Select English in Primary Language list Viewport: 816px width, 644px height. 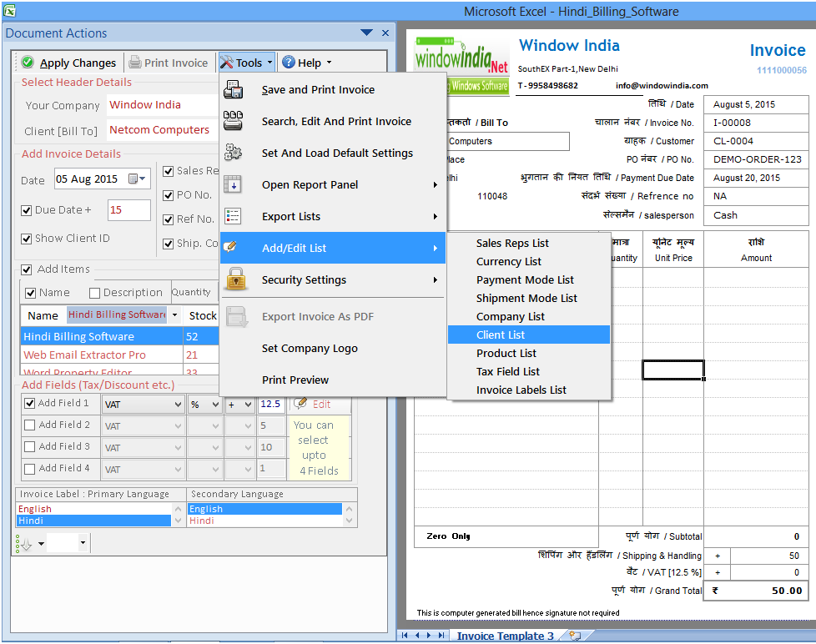click(x=93, y=509)
